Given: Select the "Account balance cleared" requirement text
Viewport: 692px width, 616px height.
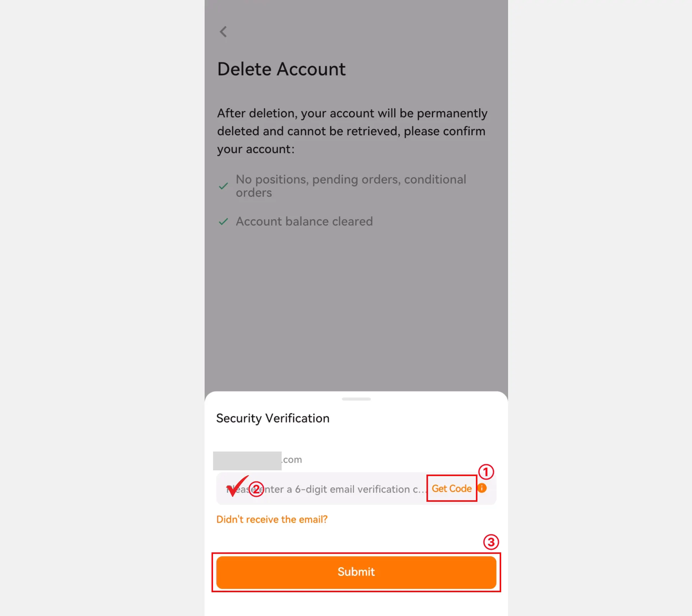Looking at the screenshot, I should pyautogui.click(x=304, y=222).
